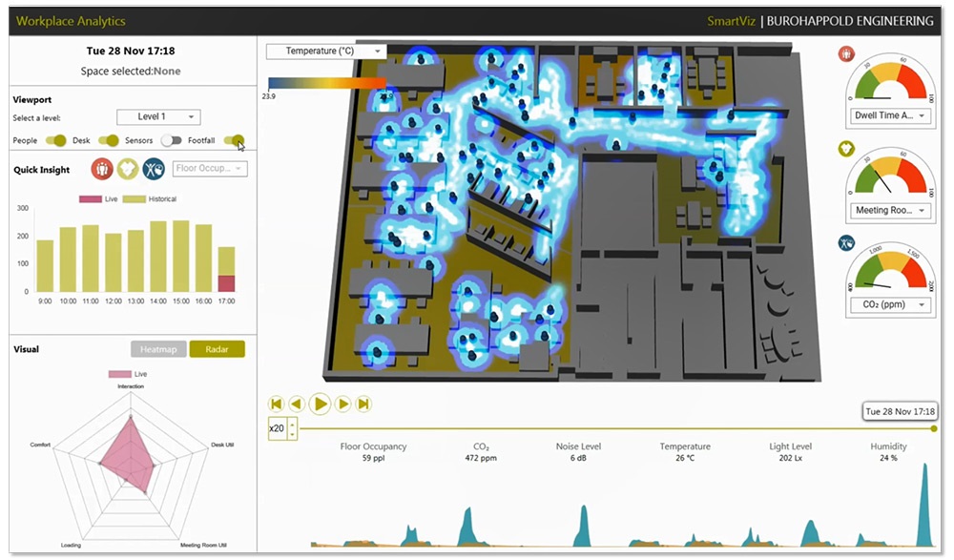
Task: Step one frame forward
Action: [343, 404]
